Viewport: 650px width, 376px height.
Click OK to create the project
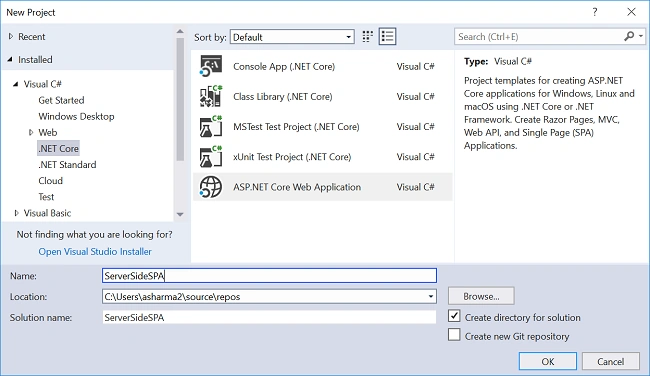[x=548, y=361]
